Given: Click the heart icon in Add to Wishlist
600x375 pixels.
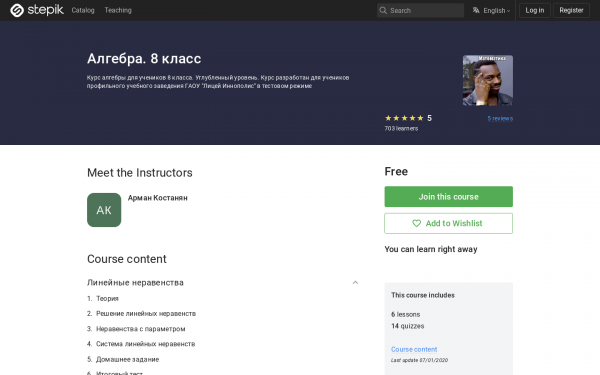Looking at the screenshot, I should click(416, 223).
